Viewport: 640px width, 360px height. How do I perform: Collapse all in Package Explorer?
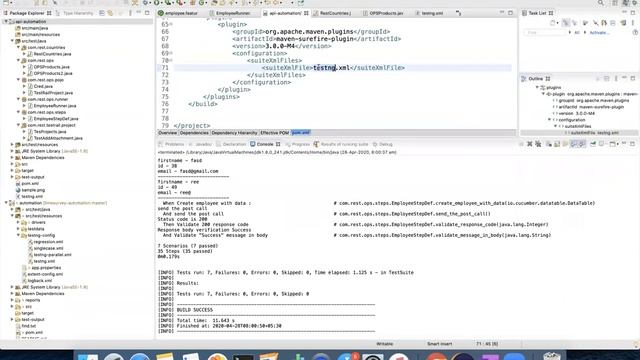point(102,13)
